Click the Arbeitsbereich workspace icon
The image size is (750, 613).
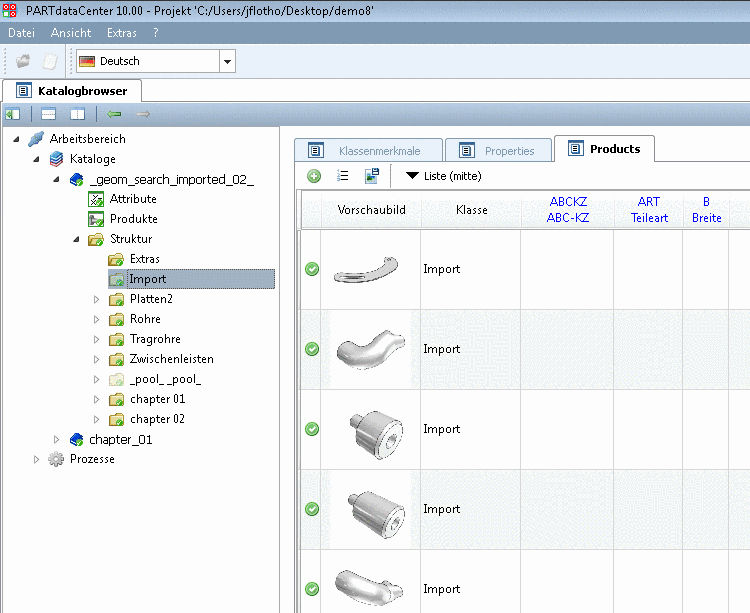[36, 139]
